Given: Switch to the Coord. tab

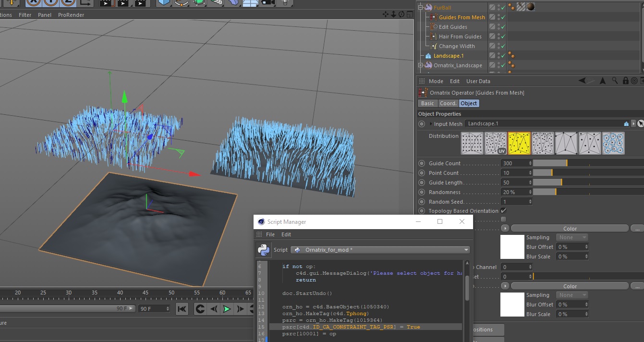Looking at the screenshot, I should (x=448, y=103).
